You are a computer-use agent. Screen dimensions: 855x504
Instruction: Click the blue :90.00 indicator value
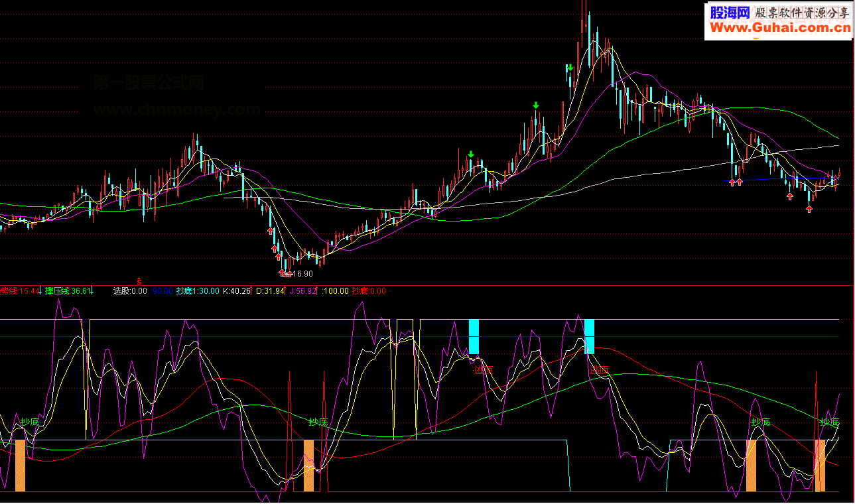[x=161, y=290]
